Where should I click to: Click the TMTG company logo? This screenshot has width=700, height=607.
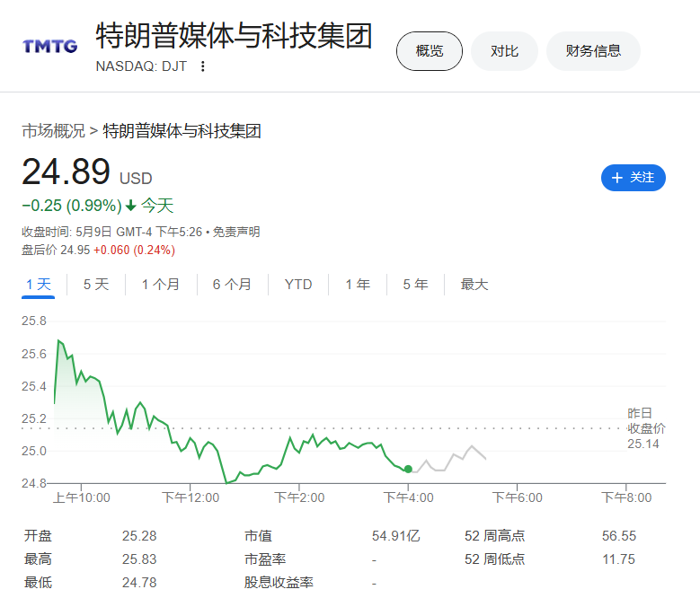click(50, 46)
